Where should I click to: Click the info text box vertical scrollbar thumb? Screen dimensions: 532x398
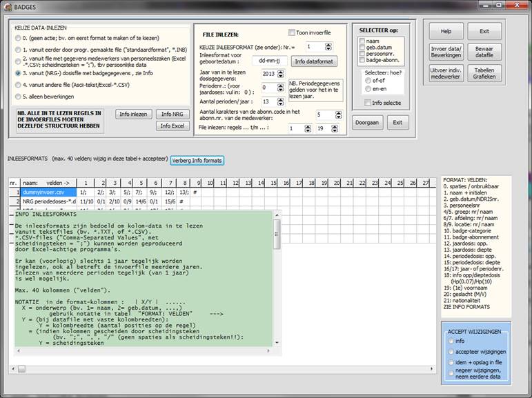tap(277, 234)
